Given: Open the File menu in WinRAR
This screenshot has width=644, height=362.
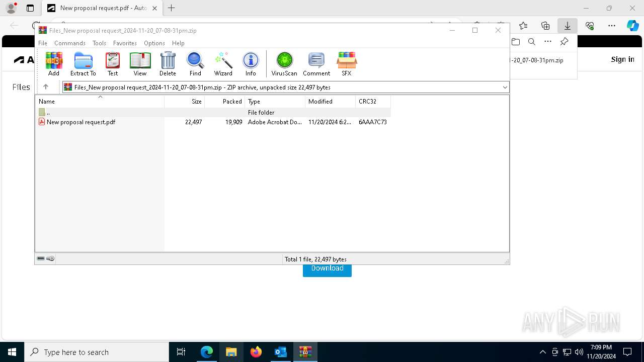Looking at the screenshot, I should (43, 43).
